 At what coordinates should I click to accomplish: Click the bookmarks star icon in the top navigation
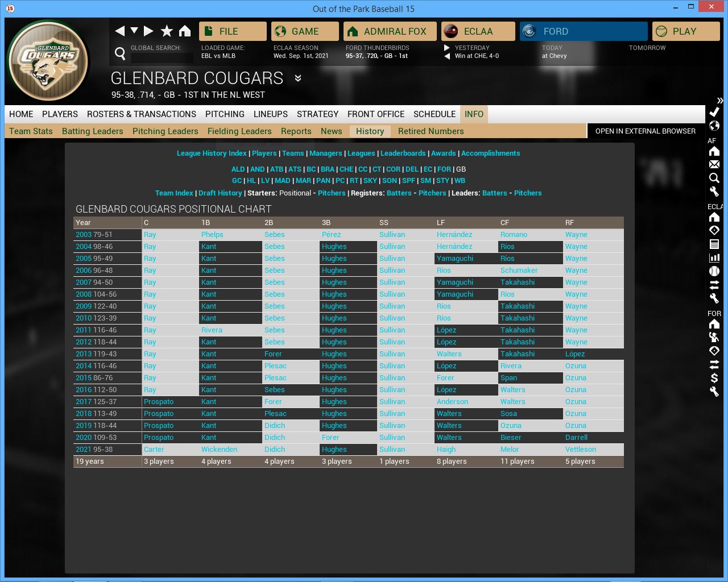(167, 31)
